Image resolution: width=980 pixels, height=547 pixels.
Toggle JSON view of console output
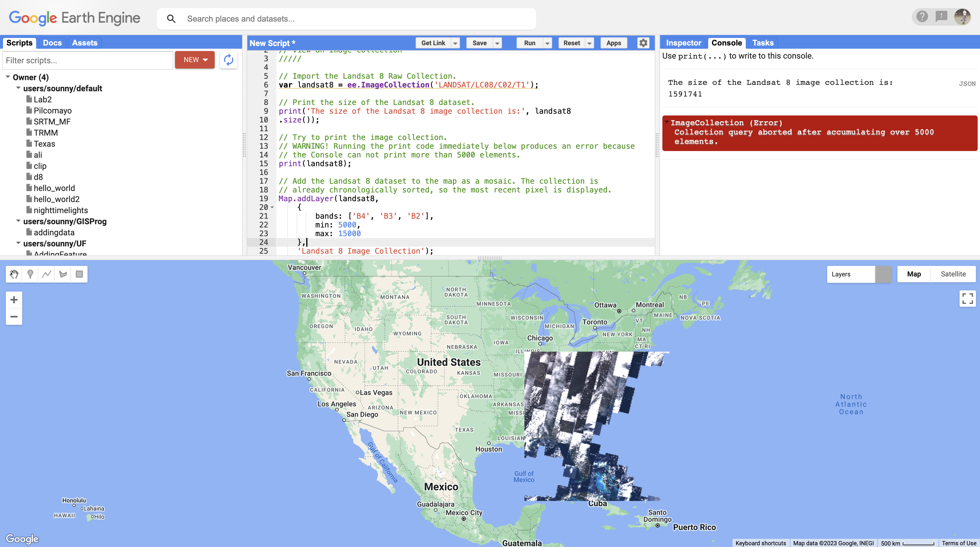(x=967, y=84)
